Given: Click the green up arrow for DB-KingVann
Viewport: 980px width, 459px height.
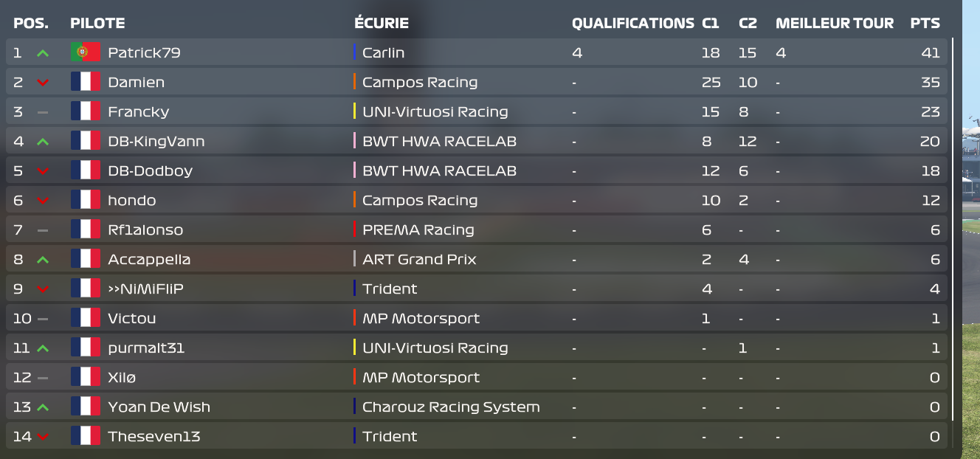Looking at the screenshot, I should click(x=43, y=142).
